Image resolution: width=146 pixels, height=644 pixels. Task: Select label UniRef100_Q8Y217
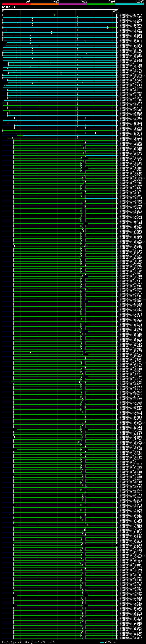tap(131, 140)
